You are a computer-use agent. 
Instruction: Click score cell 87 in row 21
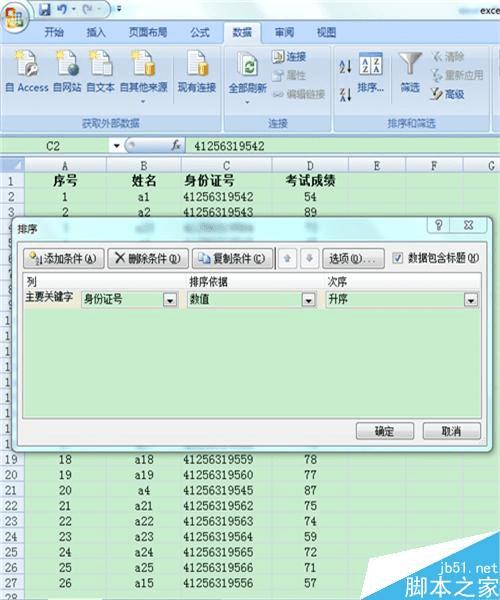click(310, 490)
